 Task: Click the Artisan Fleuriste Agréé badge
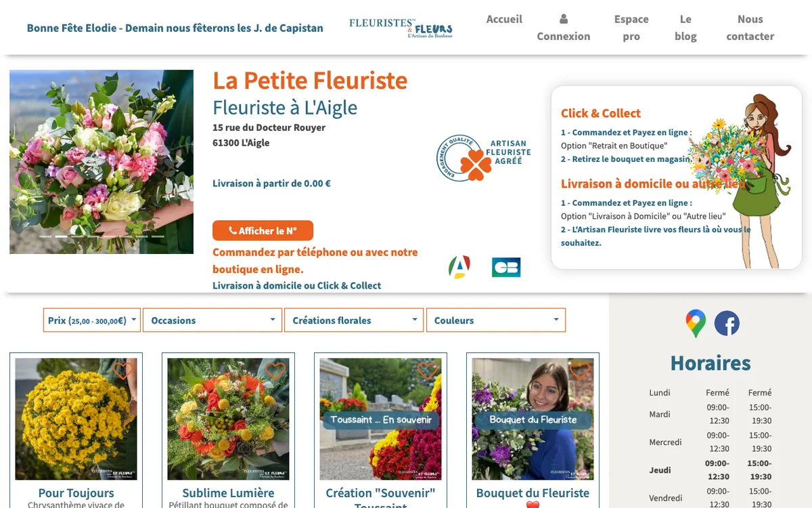483,158
